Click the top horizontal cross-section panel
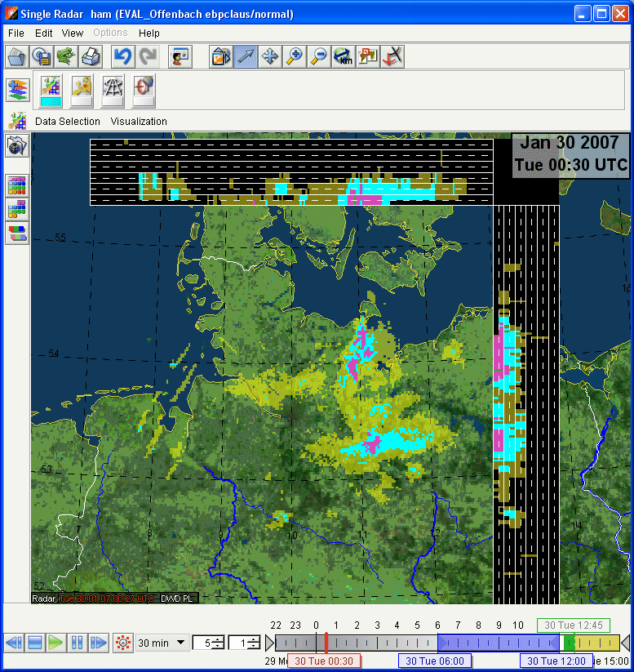Image resolution: width=634 pixels, height=672 pixels. (292, 172)
